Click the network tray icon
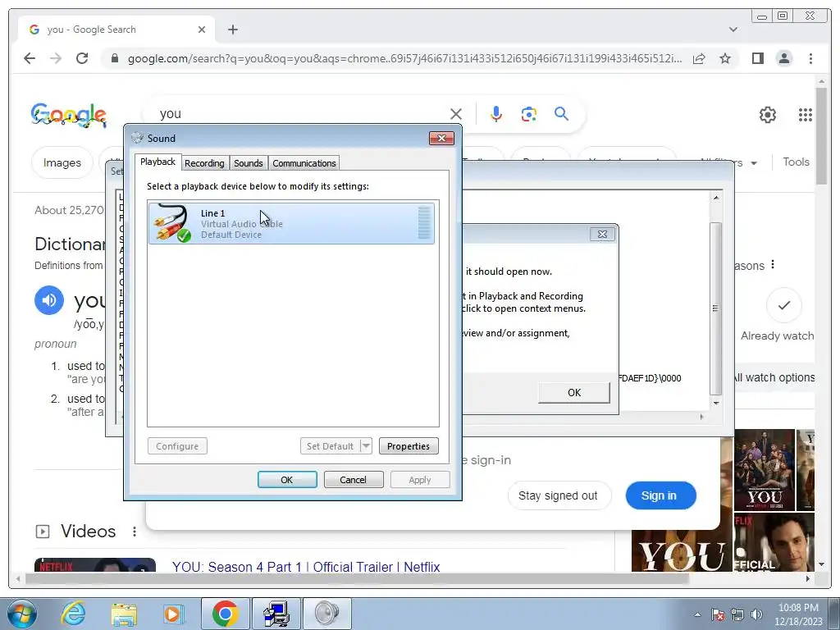Viewport: 840px width, 630px height. pyautogui.click(x=737, y=614)
